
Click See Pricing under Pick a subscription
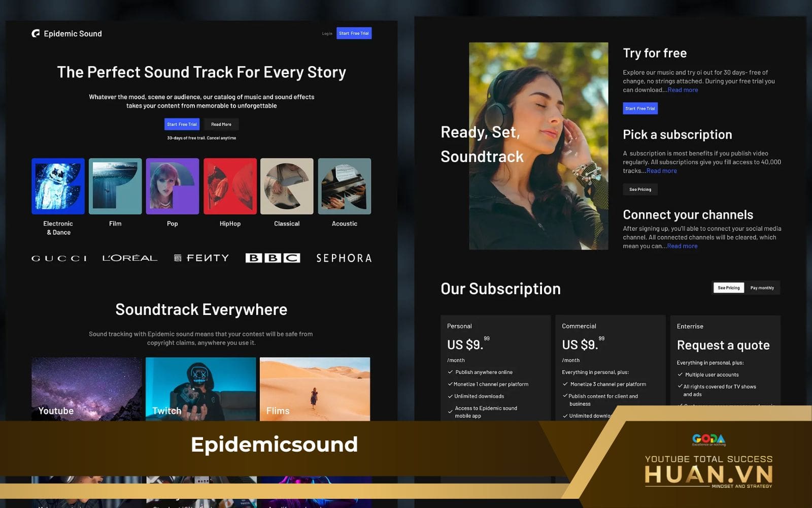[640, 189]
